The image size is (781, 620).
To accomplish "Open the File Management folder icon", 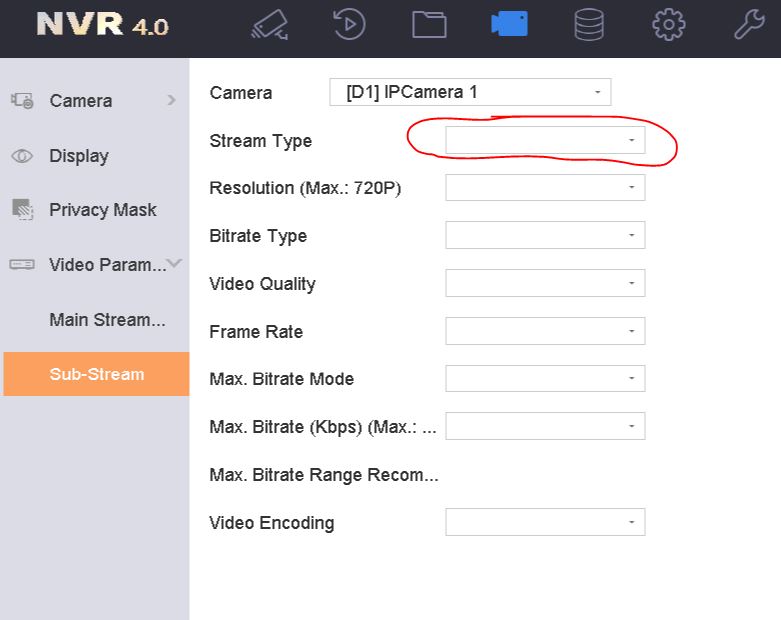I will (429, 25).
